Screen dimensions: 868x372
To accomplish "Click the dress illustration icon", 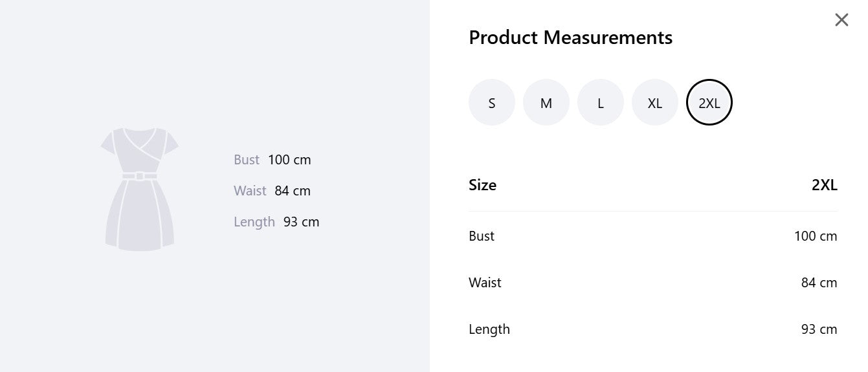I will pyautogui.click(x=140, y=189).
